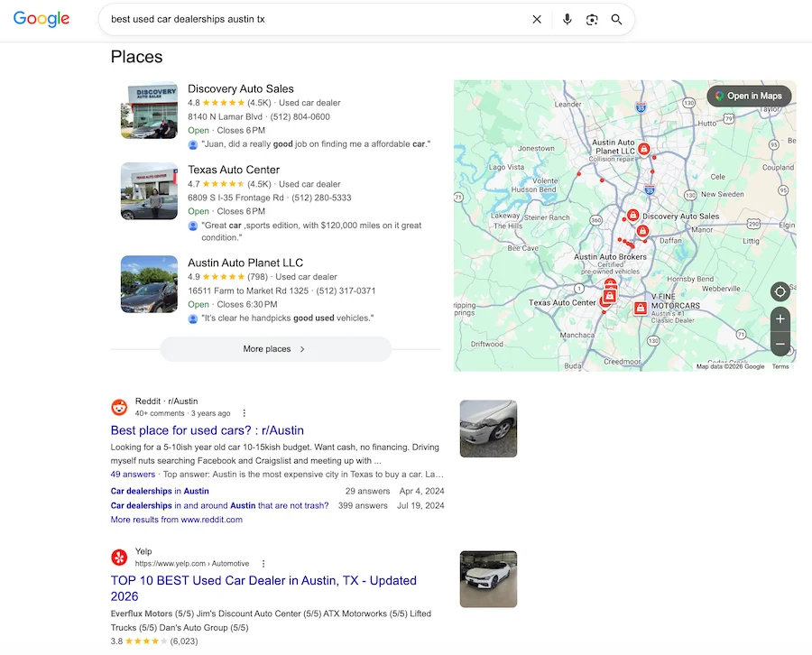Click reviewer avatar beside 'Great car, sports edition'
Image resolution: width=812 pixels, height=655 pixels.
(193, 226)
